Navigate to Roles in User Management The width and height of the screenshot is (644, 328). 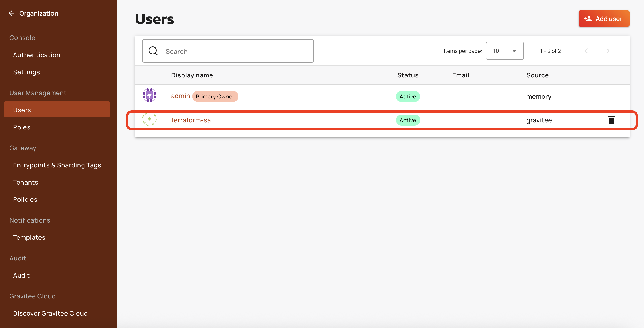(21, 127)
